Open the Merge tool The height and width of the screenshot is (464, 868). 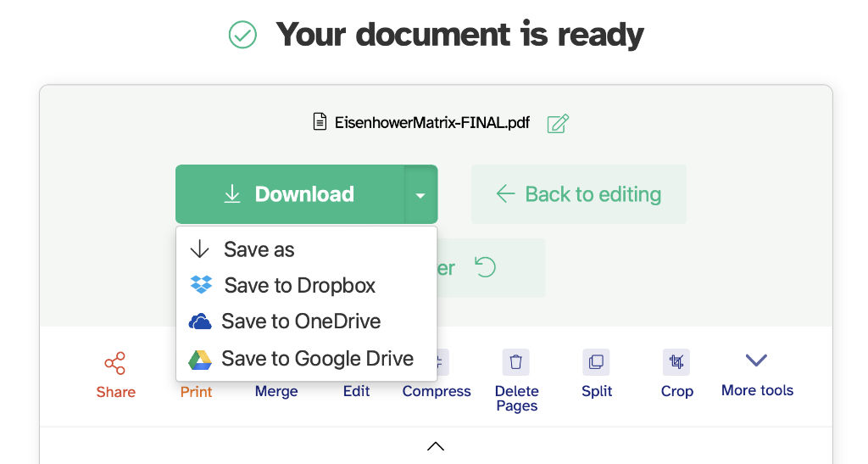[276, 391]
